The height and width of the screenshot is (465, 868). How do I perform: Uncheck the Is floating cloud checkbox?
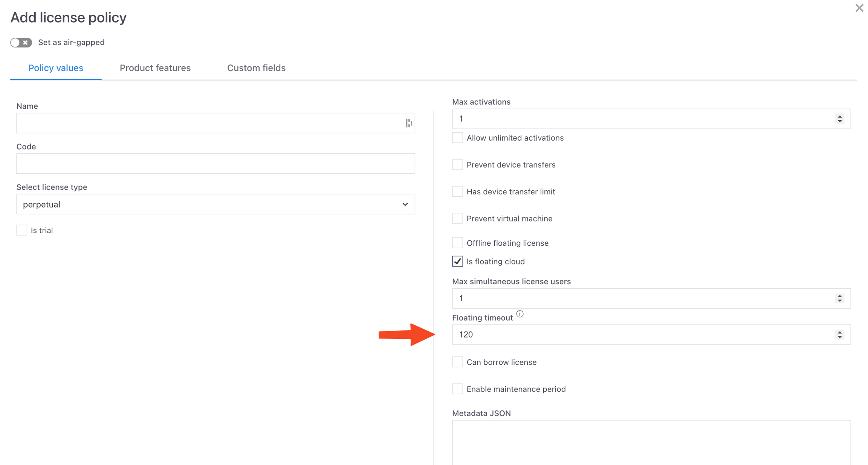click(457, 262)
